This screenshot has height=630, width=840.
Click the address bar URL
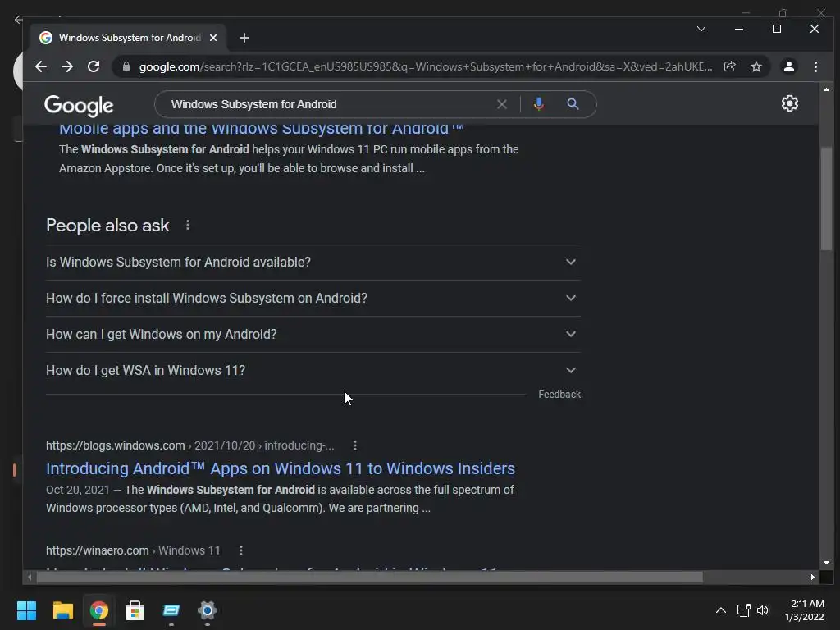click(426, 66)
